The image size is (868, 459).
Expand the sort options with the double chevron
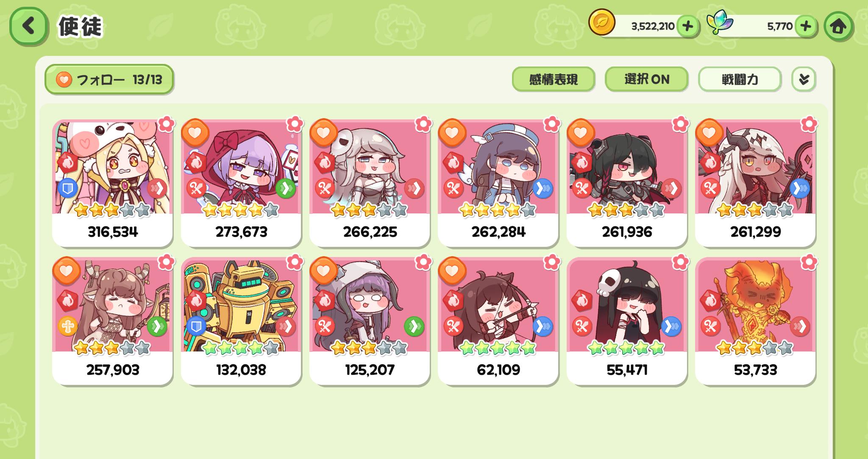(x=804, y=79)
